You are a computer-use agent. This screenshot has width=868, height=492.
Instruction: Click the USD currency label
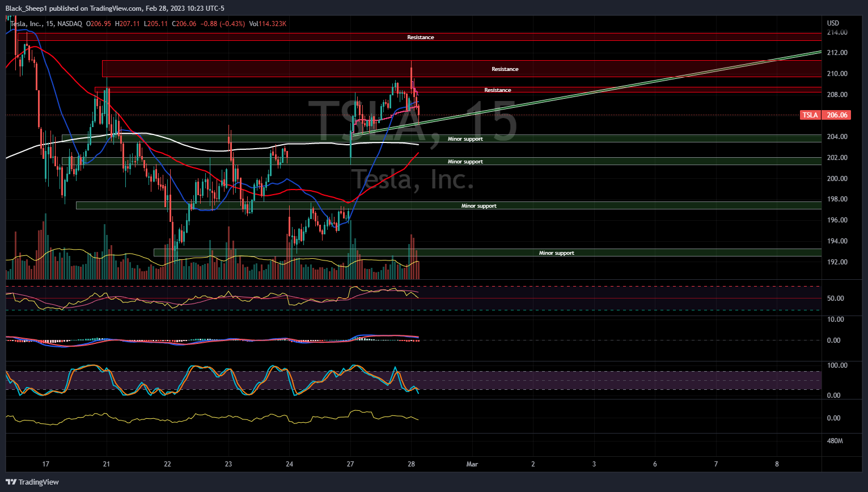833,23
